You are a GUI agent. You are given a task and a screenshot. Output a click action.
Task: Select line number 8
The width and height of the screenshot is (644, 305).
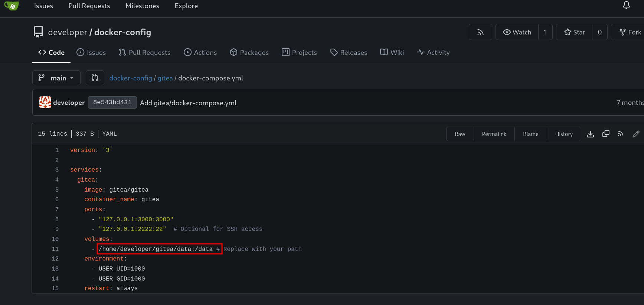pos(57,219)
